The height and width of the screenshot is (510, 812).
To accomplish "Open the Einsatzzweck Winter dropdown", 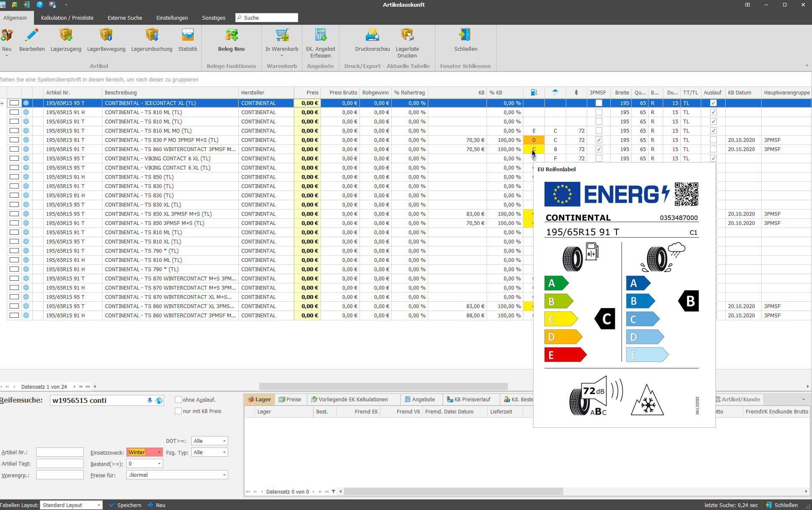I will pyautogui.click(x=159, y=452).
